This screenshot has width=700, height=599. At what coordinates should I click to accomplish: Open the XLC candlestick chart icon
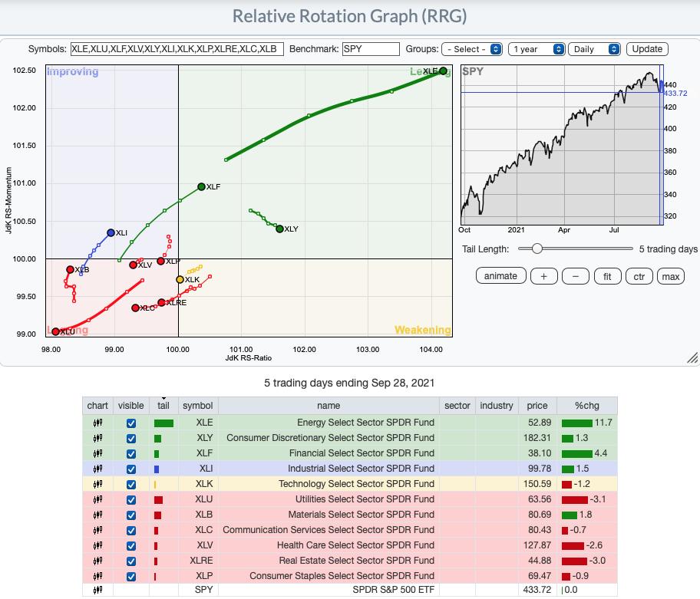coord(97,530)
